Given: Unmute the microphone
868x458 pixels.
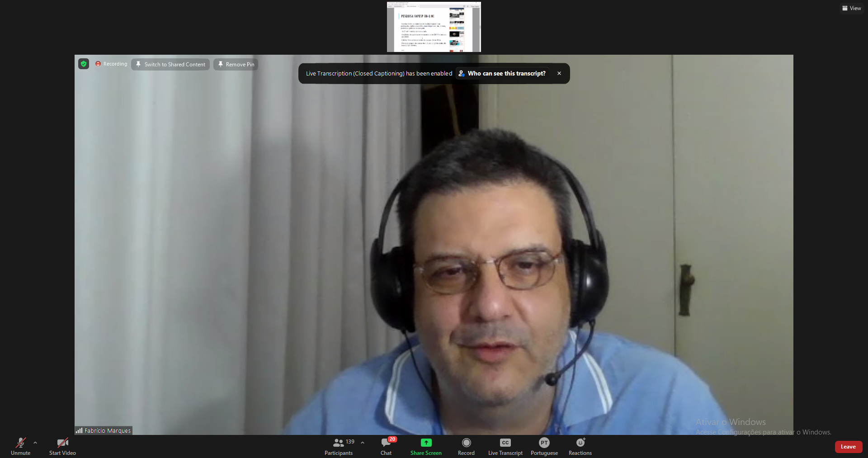Looking at the screenshot, I should tap(20, 446).
